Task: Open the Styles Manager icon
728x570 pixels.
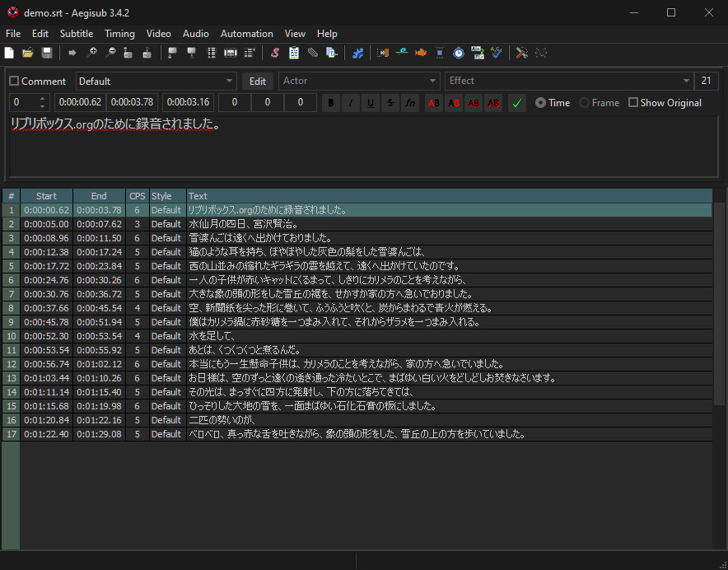Action: [274, 53]
